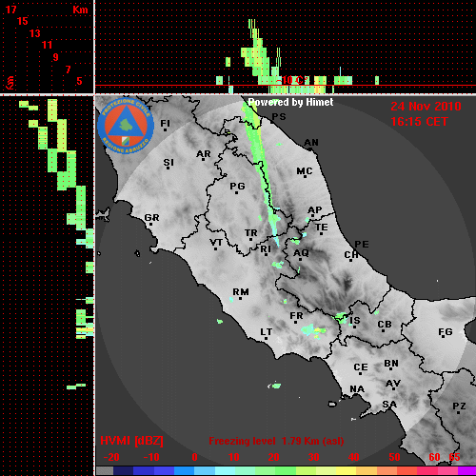Screen dimensions: 476x476
Task: Click the CE city label
Action: pyautogui.click(x=361, y=367)
